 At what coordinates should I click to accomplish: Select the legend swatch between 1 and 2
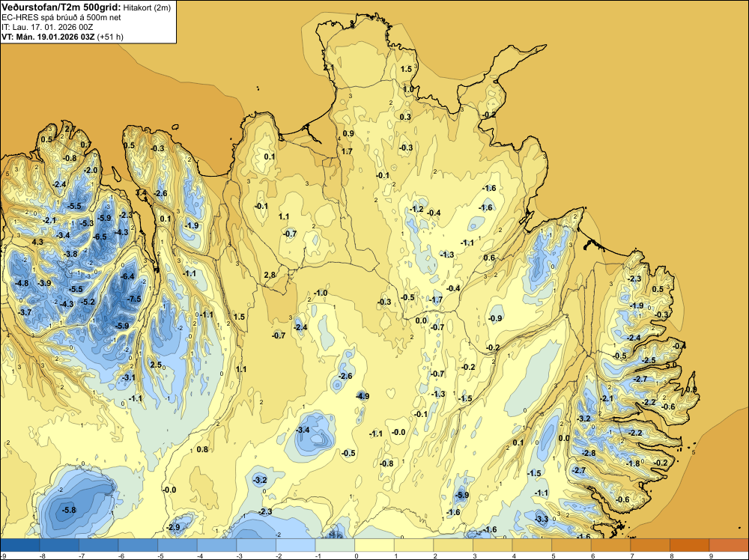tap(415, 545)
